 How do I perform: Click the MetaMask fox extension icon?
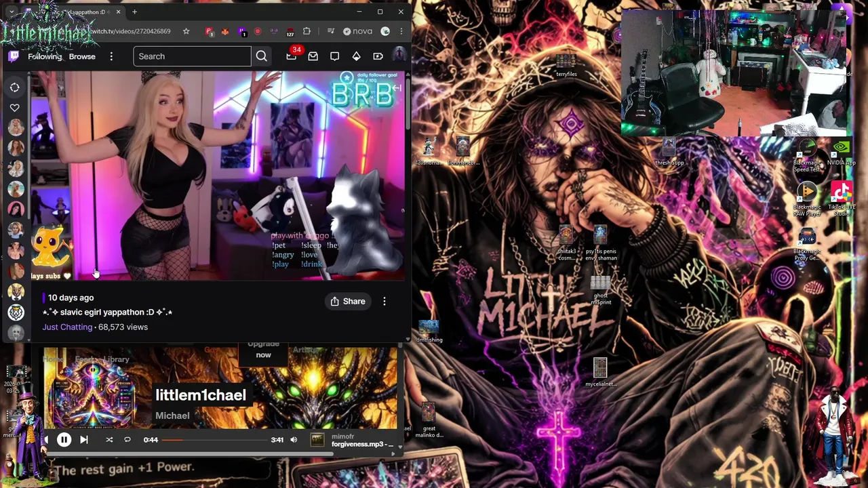click(x=225, y=31)
